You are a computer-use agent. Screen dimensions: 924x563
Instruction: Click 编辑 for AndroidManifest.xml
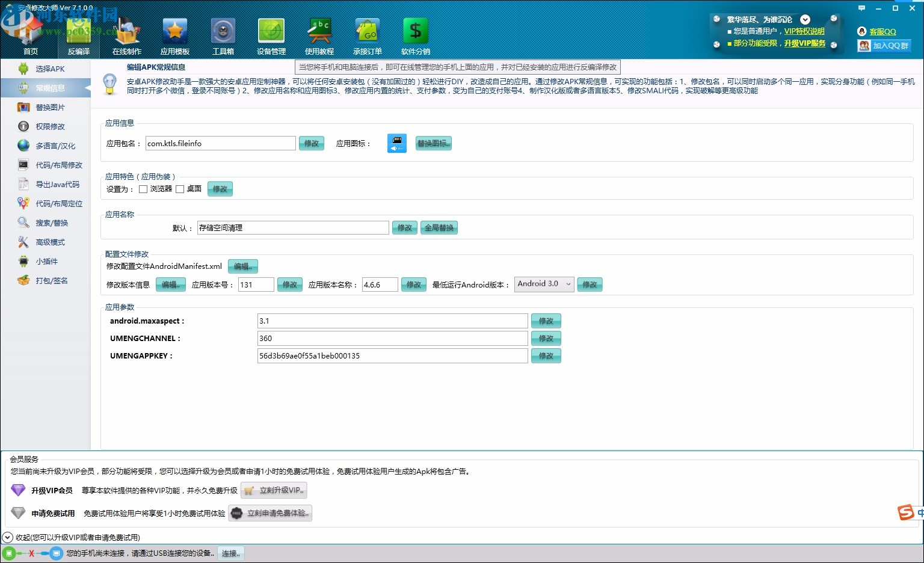click(243, 266)
